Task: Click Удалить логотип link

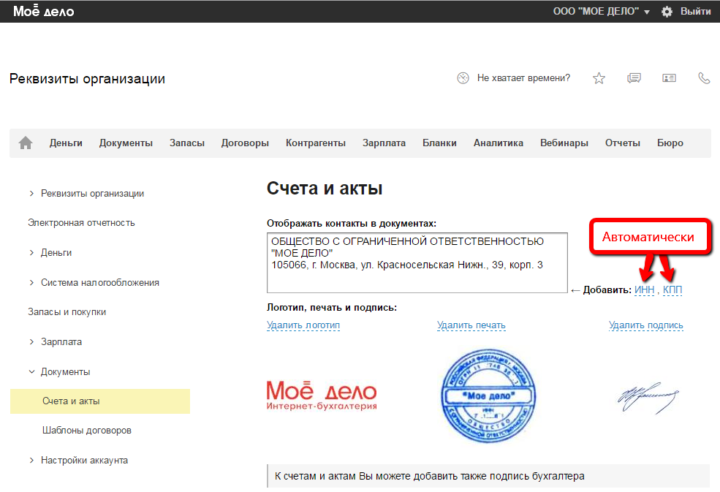Action: pos(304,325)
